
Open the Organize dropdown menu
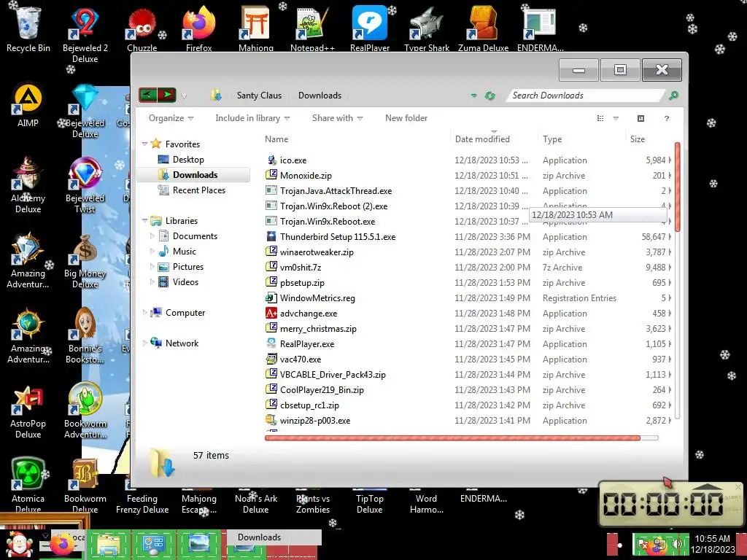(171, 118)
